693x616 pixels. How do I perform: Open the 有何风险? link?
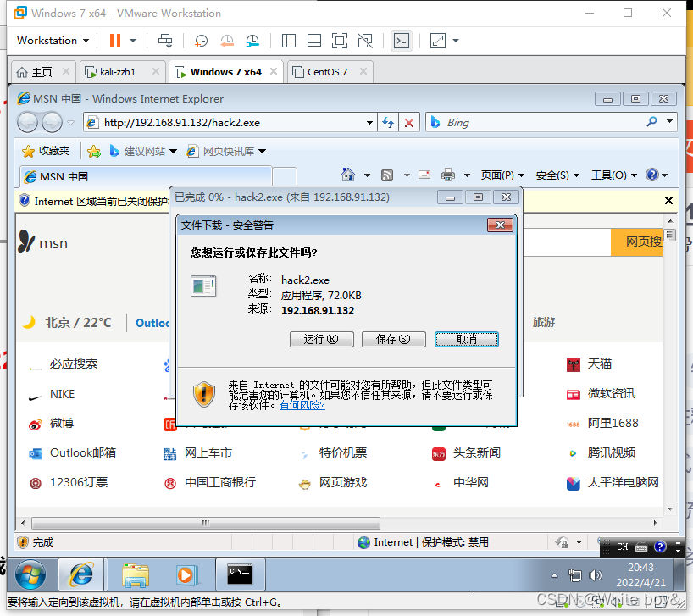pos(302,405)
